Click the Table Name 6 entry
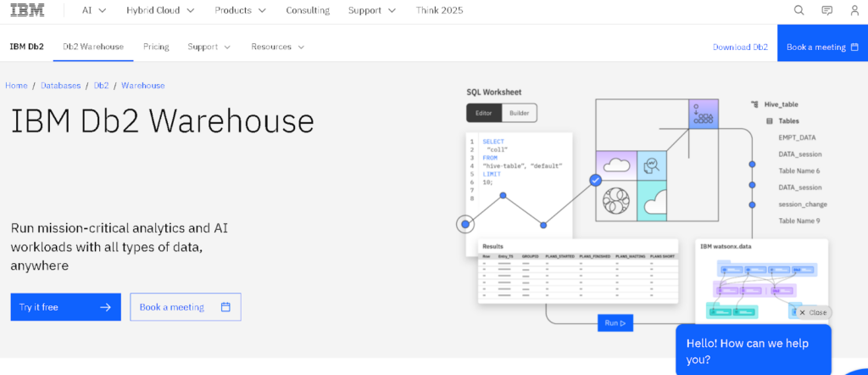Image resolution: width=868 pixels, height=375 pixels. [x=798, y=171]
